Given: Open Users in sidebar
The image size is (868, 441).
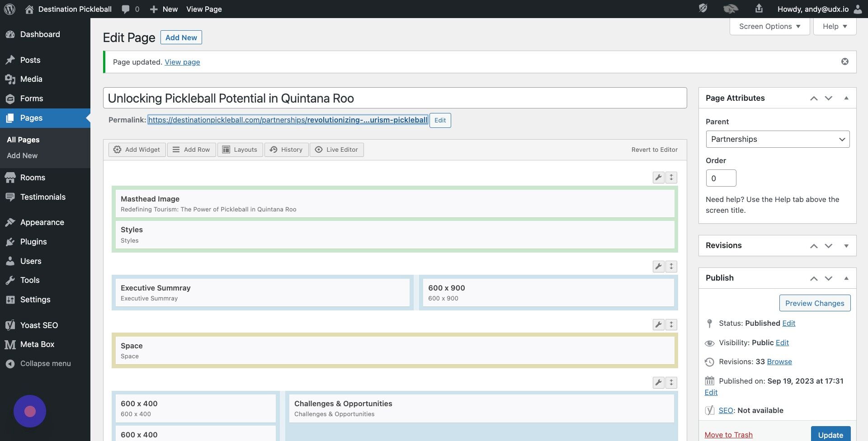Looking at the screenshot, I should 45,261.
